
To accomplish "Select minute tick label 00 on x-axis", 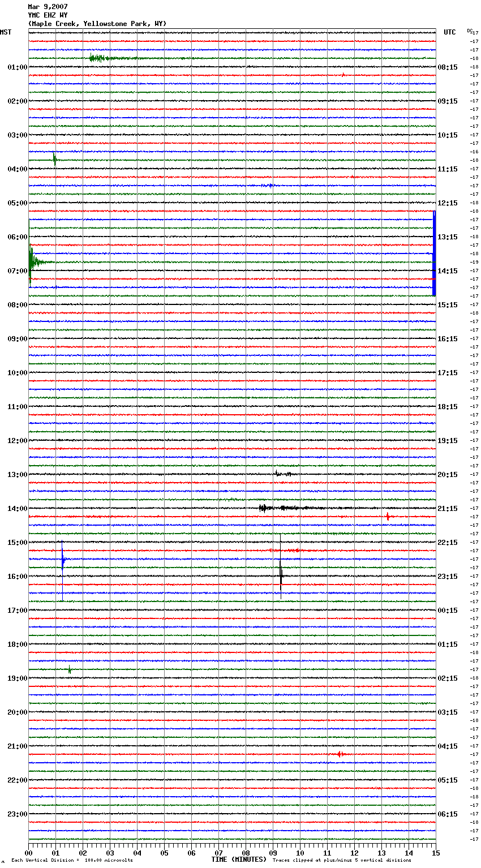I will coord(28,852).
